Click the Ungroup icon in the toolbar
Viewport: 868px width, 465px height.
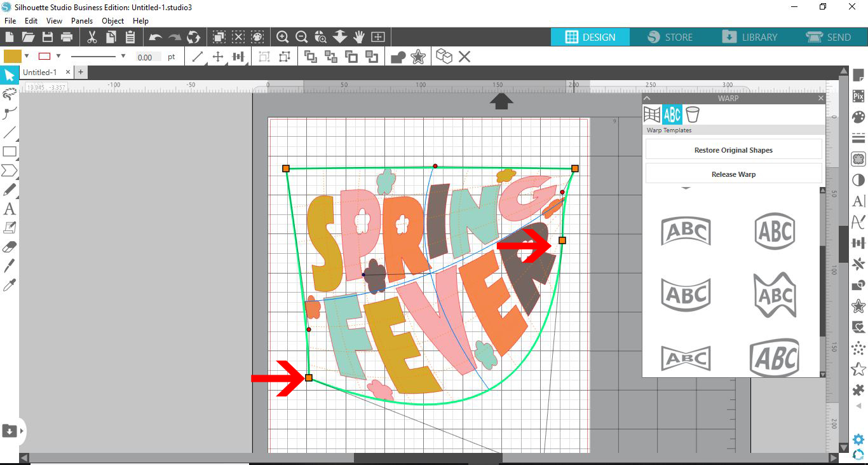[284, 57]
